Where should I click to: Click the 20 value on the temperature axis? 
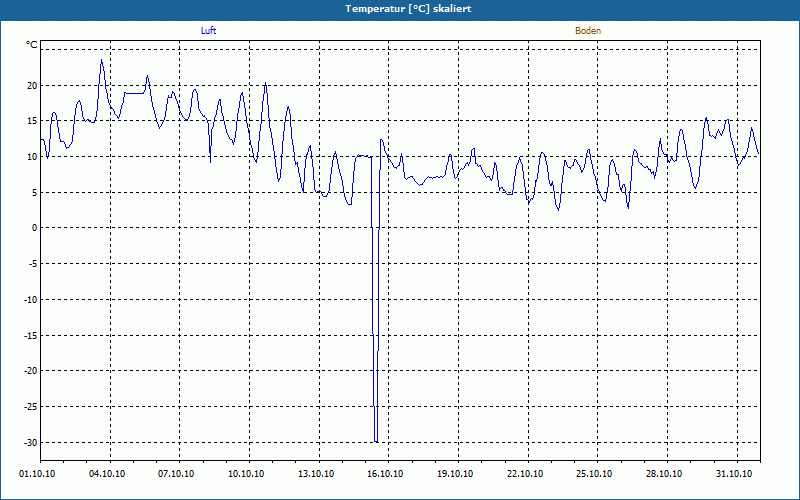pyautogui.click(x=33, y=85)
